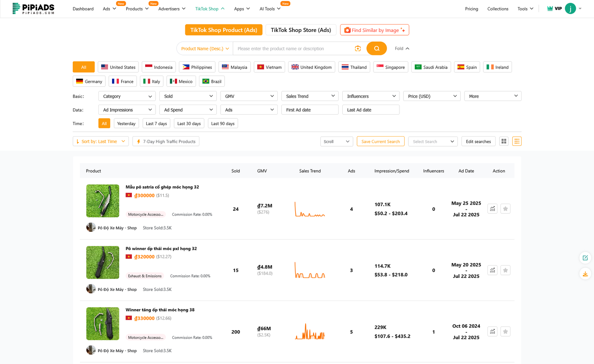The image size is (594, 364).
Task: Open the Dashboard menu item
Action: (83, 9)
